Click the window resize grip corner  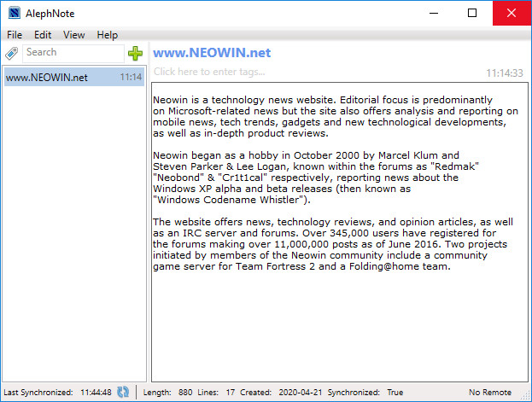526,396
